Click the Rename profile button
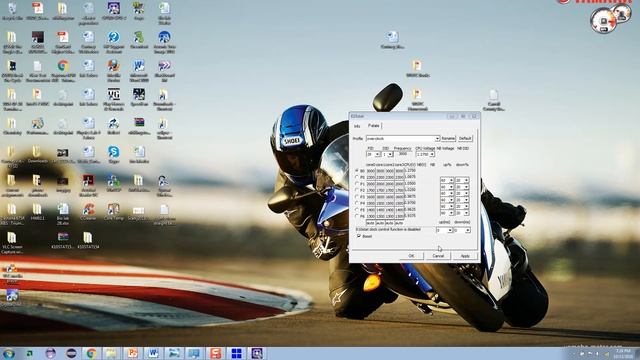640x360 pixels. [448, 139]
